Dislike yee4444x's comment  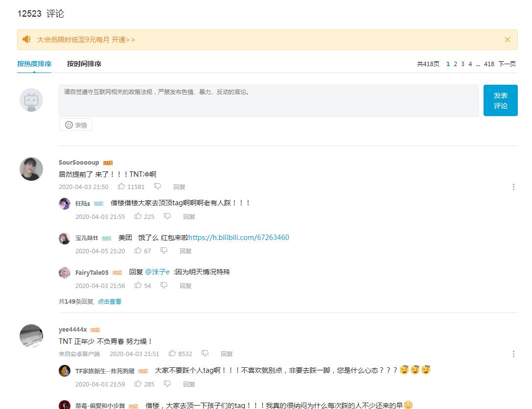click(205, 354)
